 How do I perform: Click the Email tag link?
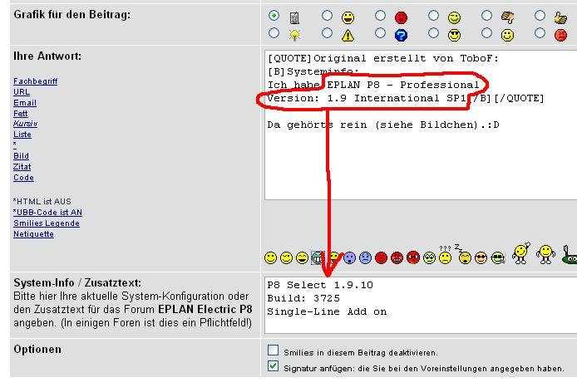(25, 103)
